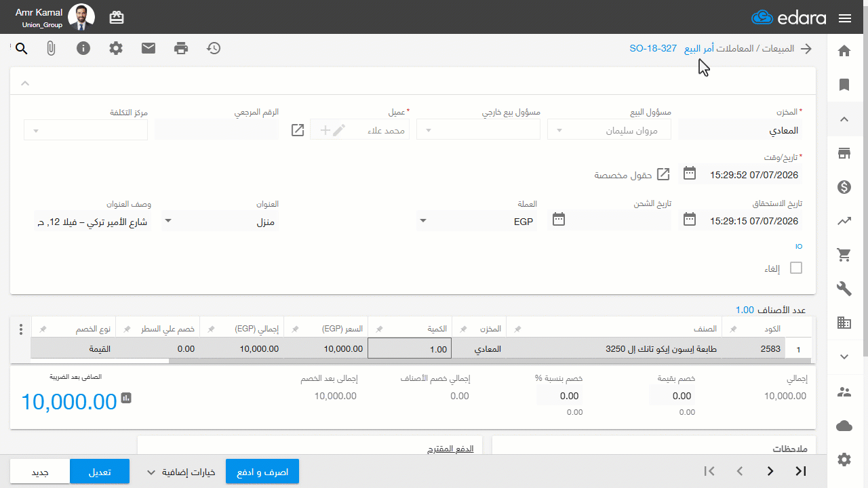The image size is (868, 488).
Task: Open the تاريخ الشحن calendar picker
Action: point(559,219)
